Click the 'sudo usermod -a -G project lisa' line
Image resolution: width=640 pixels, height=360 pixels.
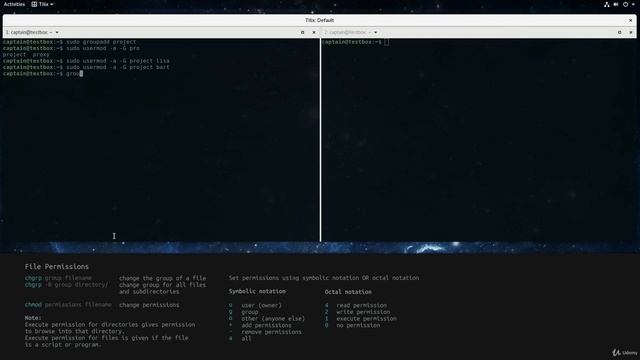(86, 61)
